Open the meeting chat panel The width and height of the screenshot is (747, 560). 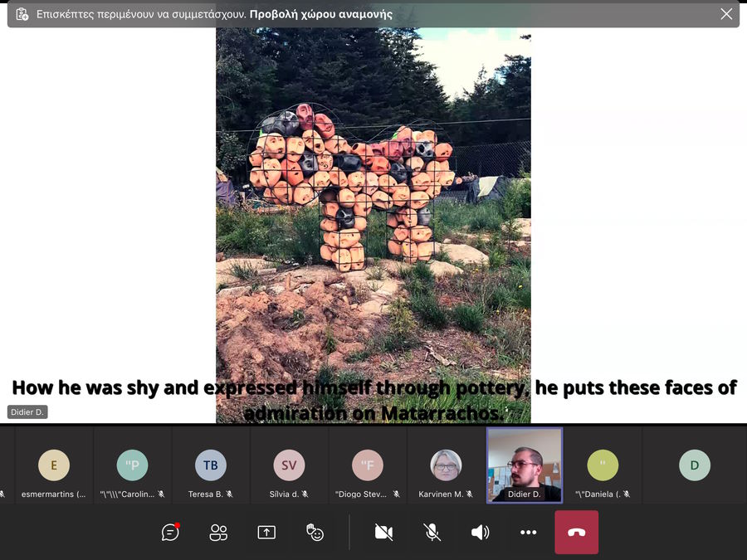(171, 533)
